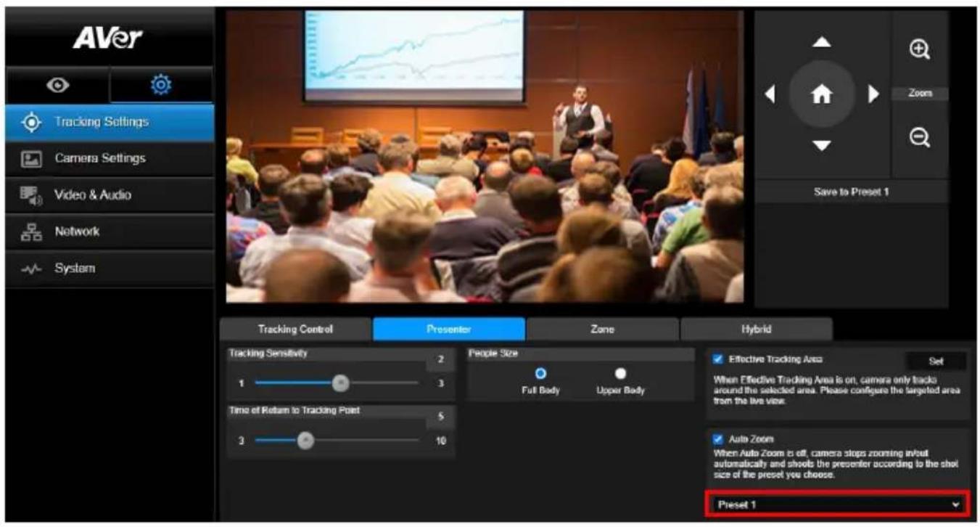The width and height of the screenshot is (980, 527).
Task: Open the settings gear icon tab
Action: (162, 85)
